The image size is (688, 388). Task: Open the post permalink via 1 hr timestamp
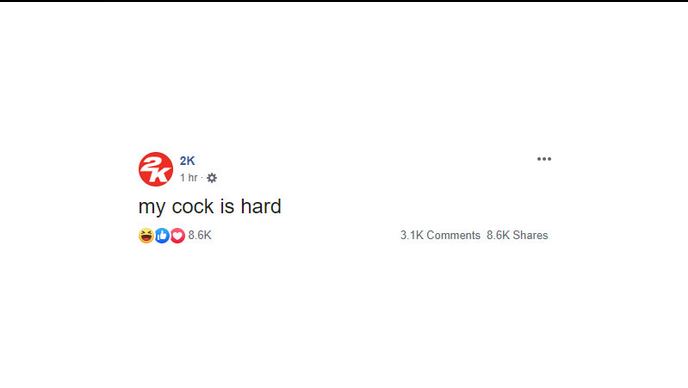point(189,178)
